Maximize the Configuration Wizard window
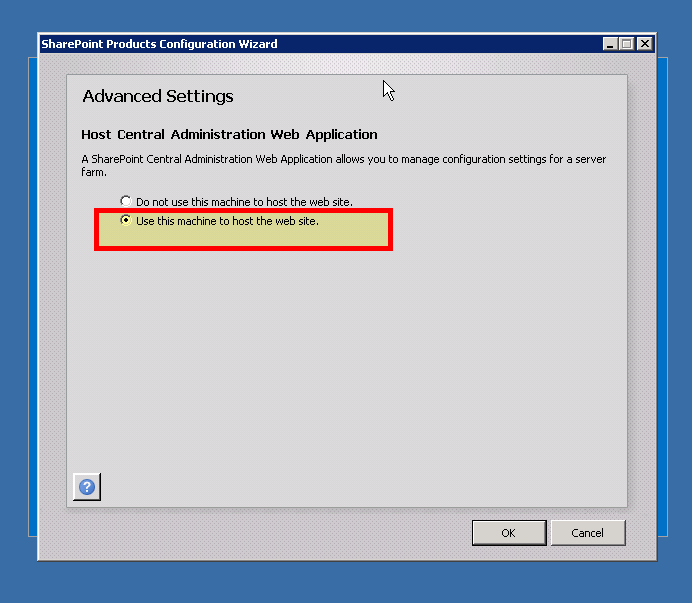Image resolution: width=692 pixels, height=603 pixels. coord(627,44)
